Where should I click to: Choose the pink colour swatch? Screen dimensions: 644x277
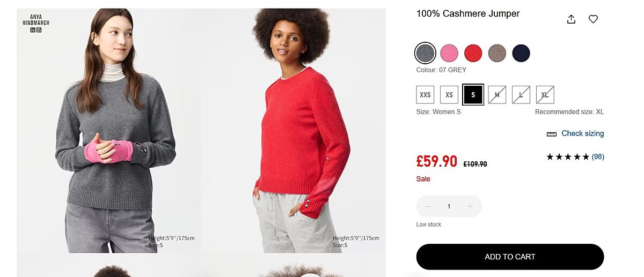tap(449, 53)
